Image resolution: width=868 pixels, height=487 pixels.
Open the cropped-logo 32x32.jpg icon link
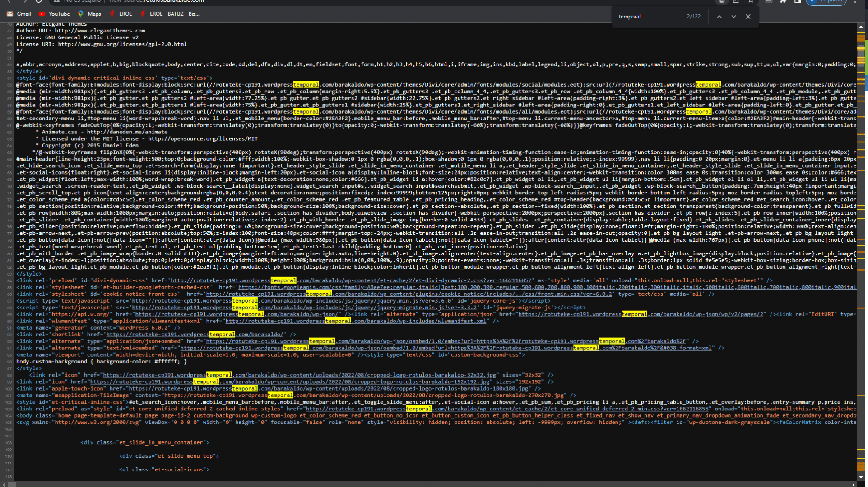coord(299,375)
